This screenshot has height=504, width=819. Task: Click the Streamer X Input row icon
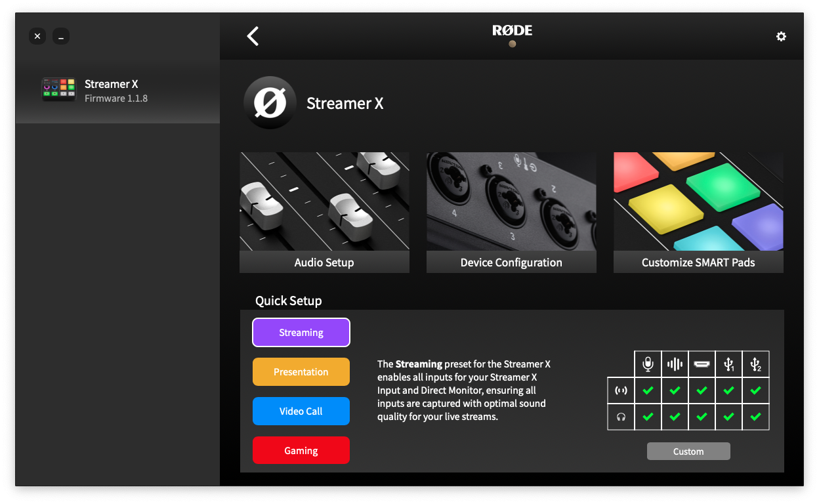[621, 390]
